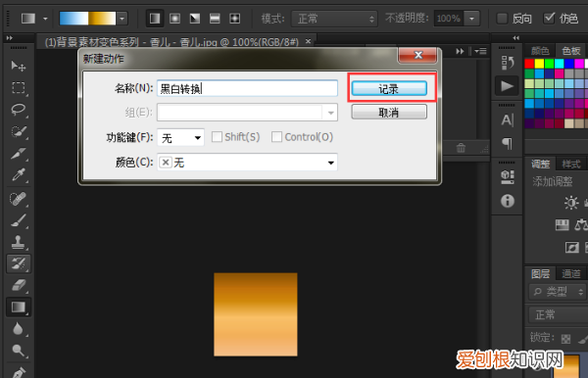Viewport: 588px width, 378px height.
Task: Switch to the 通道 (Channels) tab
Action: click(x=571, y=274)
